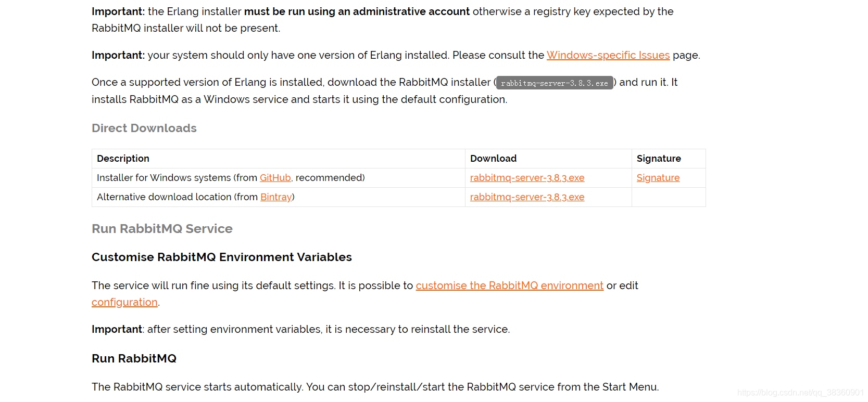The image size is (868, 402).
Task: Open the Bintray link in the Alternative download row
Action: point(276,197)
